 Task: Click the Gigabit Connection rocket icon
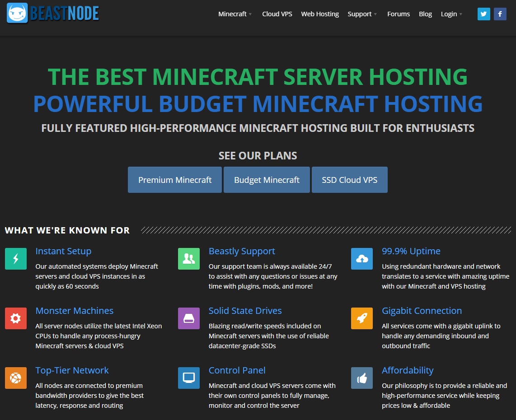click(x=361, y=318)
